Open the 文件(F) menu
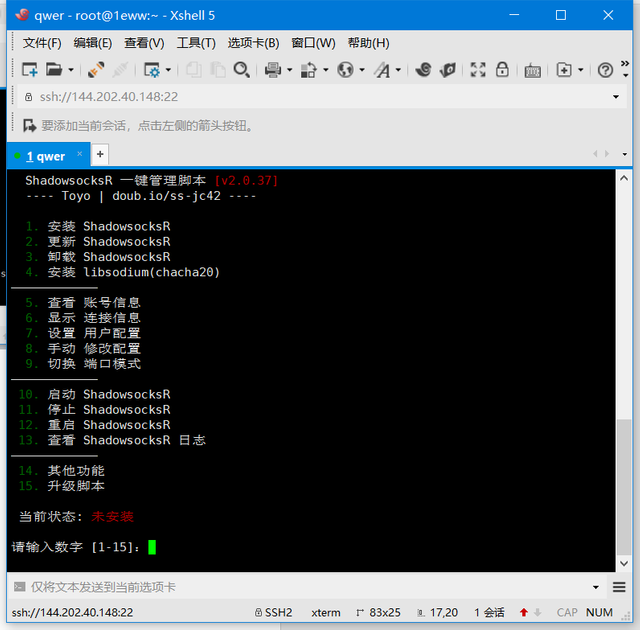Viewport: 640px width, 630px height. coord(42,43)
